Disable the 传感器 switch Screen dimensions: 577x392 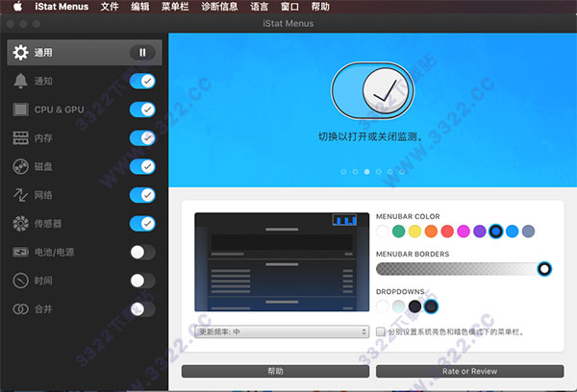tap(142, 223)
